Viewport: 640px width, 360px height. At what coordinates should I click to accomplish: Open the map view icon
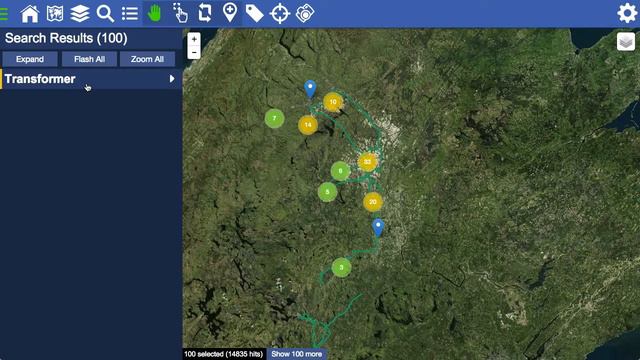(x=55, y=13)
